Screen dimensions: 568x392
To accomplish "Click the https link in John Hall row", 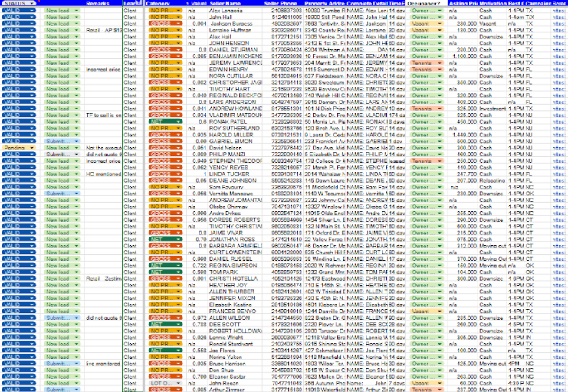I will click(559, 18).
